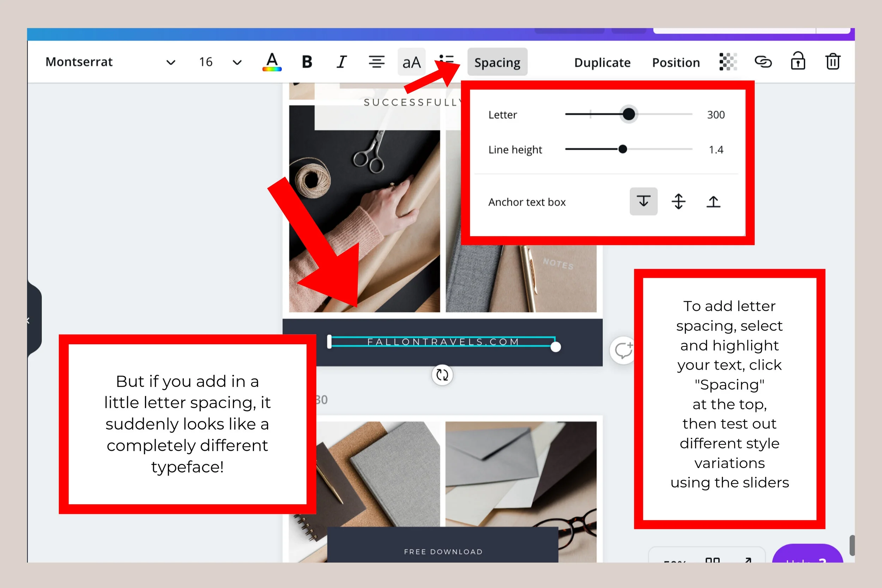Adjust element transparency with the checkerboard icon
The height and width of the screenshot is (588, 882).
728,62
